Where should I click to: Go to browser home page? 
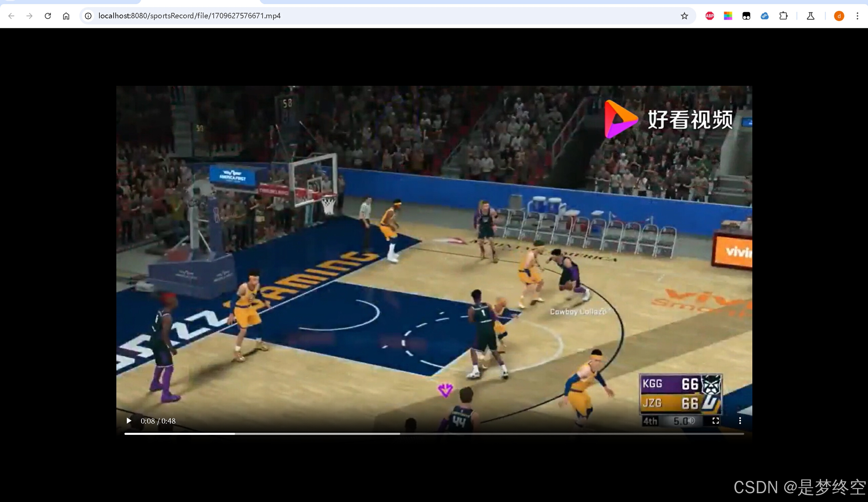pyautogui.click(x=66, y=16)
